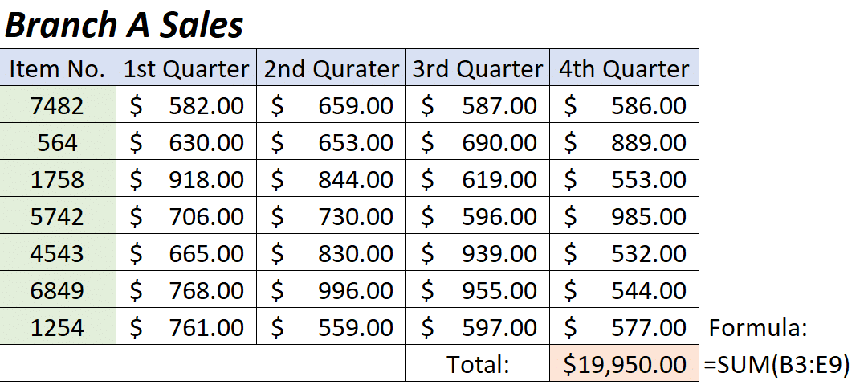Screen dimensions: 868x385
Task: Select item number 1254 cell
Action: (58, 328)
